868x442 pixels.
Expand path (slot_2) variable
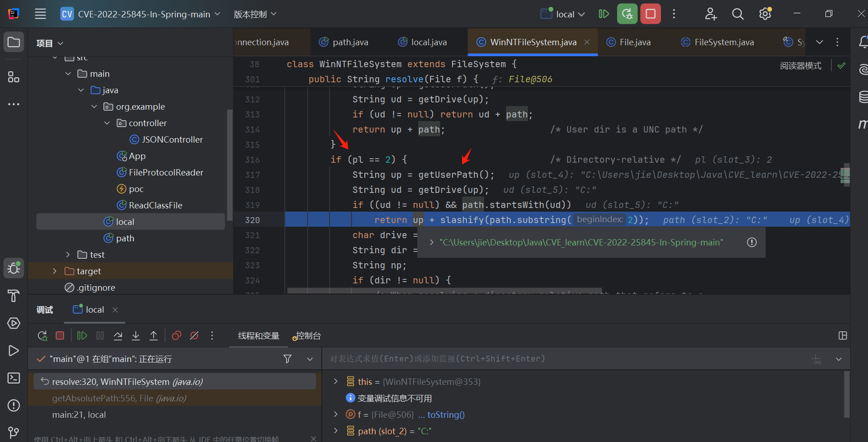tap(335, 431)
